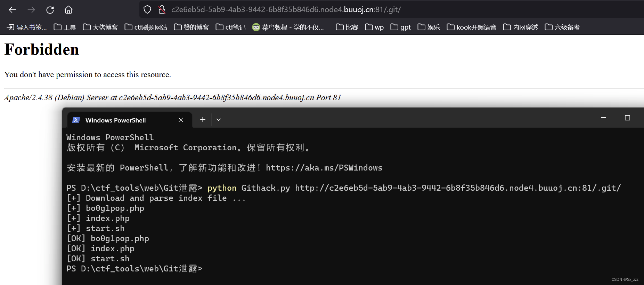
Task: Click the https://aka.ms/PSWindows link in terminal
Action: coord(324,168)
